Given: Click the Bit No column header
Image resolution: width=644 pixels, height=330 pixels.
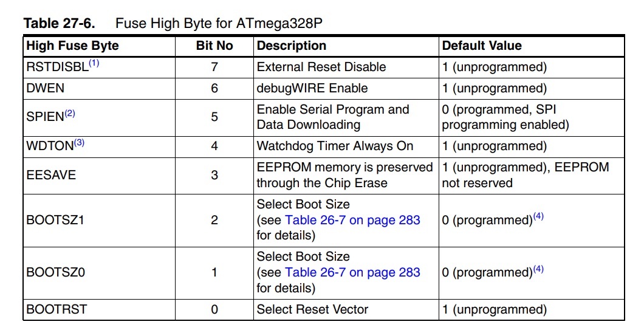Looking at the screenshot, I should [x=214, y=46].
